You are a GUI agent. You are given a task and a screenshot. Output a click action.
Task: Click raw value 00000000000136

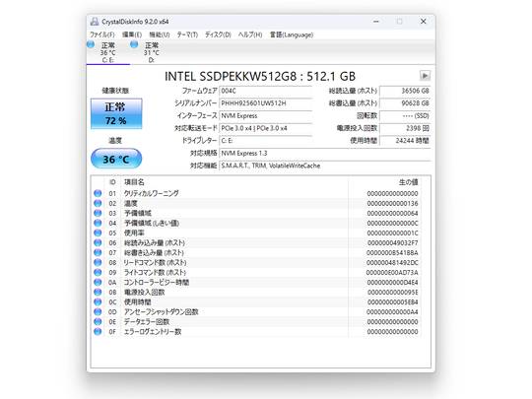tap(392, 203)
